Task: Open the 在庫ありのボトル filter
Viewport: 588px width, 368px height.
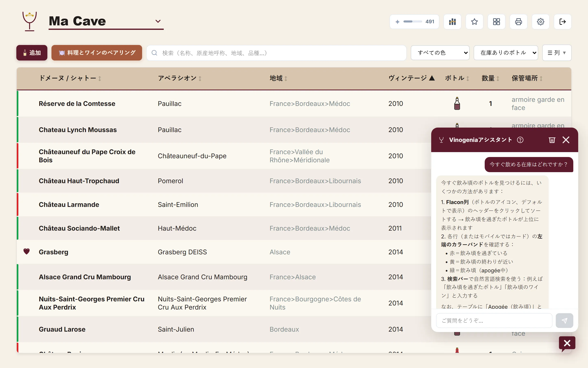Action: (506, 53)
